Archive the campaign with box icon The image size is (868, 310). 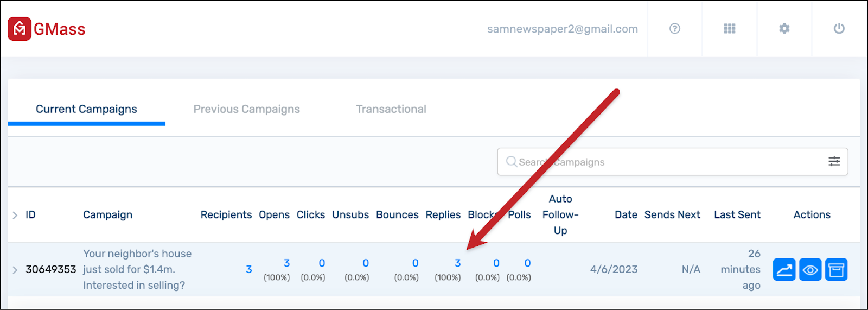coord(837,270)
